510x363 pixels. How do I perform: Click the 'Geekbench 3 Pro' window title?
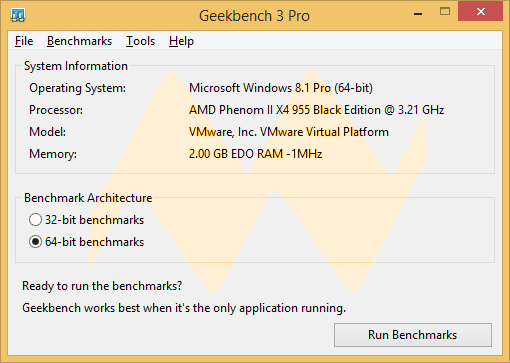click(x=254, y=16)
